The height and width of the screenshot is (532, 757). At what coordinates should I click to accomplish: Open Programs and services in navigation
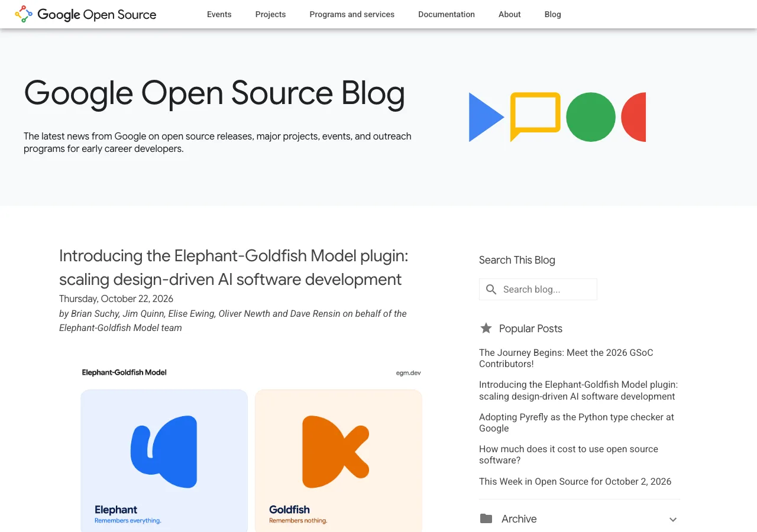click(x=352, y=14)
